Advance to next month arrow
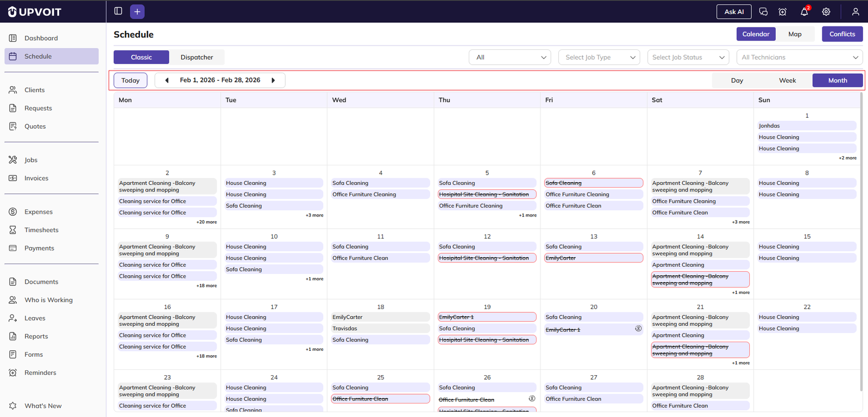The image size is (868, 417). pos(273,80)
